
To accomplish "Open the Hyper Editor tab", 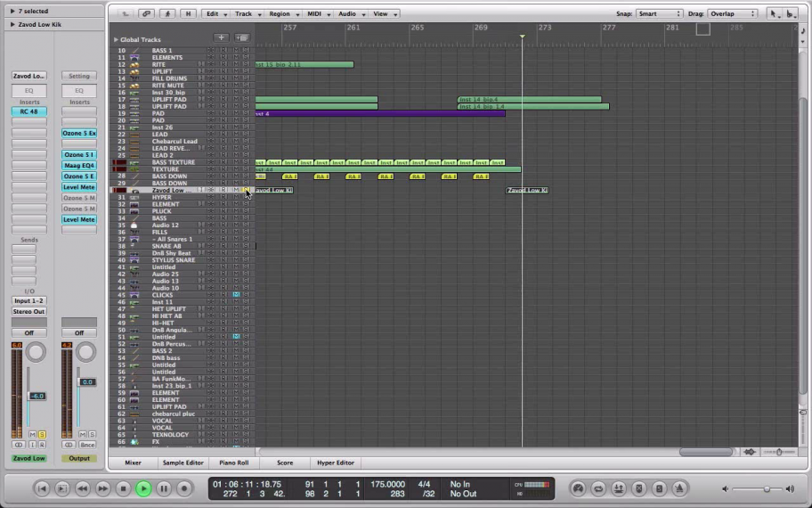I will coord(336,463).
